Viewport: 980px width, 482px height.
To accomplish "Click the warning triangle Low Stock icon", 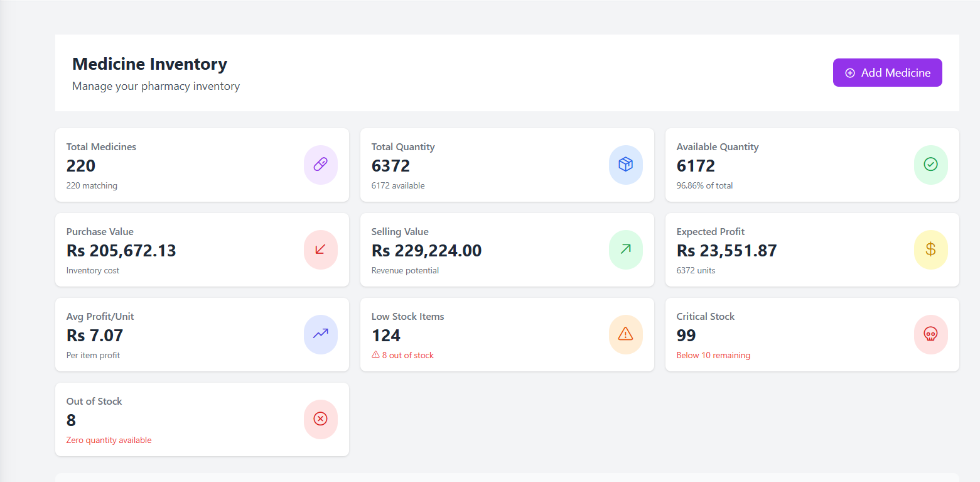I will coord(625,334).
